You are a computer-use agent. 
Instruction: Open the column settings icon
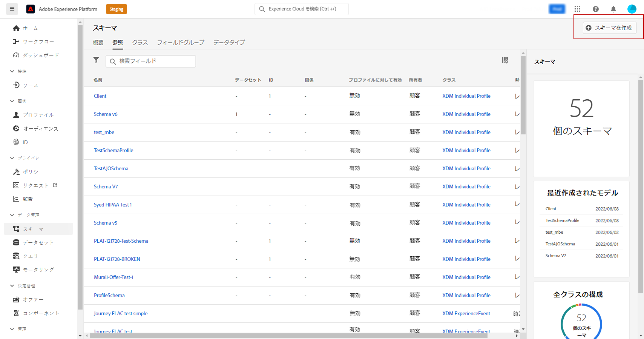pos(505,60)
